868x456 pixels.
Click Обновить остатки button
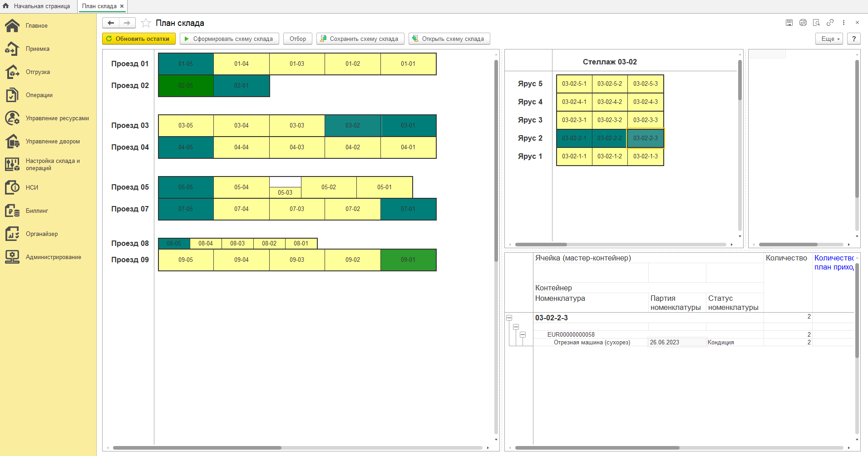point(139,39)
